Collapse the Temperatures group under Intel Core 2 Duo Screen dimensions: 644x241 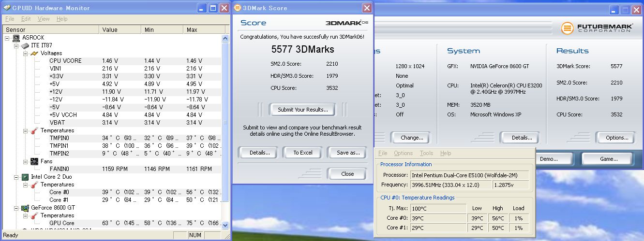[x=26, y=184]
